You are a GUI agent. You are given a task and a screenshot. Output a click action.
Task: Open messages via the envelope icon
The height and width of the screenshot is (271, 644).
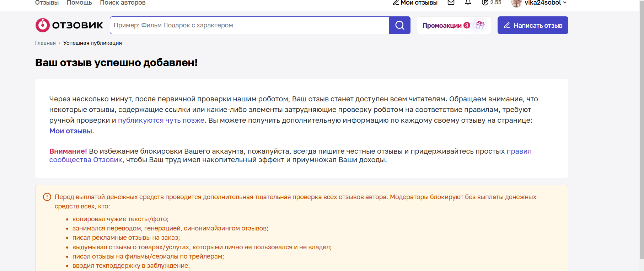point(451,2)
